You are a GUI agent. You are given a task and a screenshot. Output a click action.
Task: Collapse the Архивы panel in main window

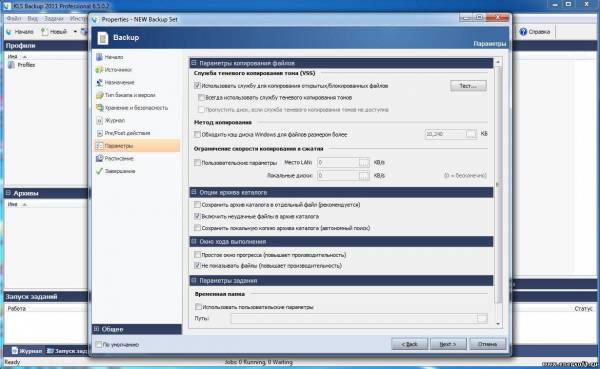(x=8, y=193)
